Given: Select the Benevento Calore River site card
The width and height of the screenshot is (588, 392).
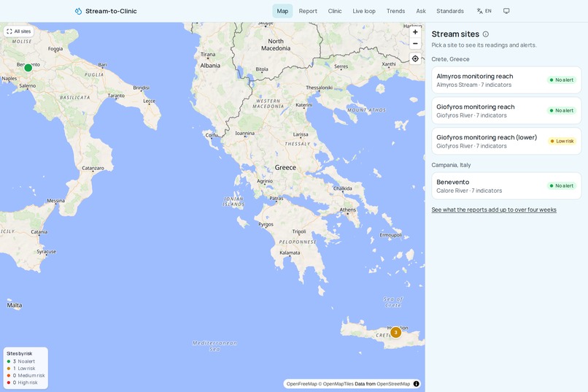Looking at the screenshot, I should (506, 186).
